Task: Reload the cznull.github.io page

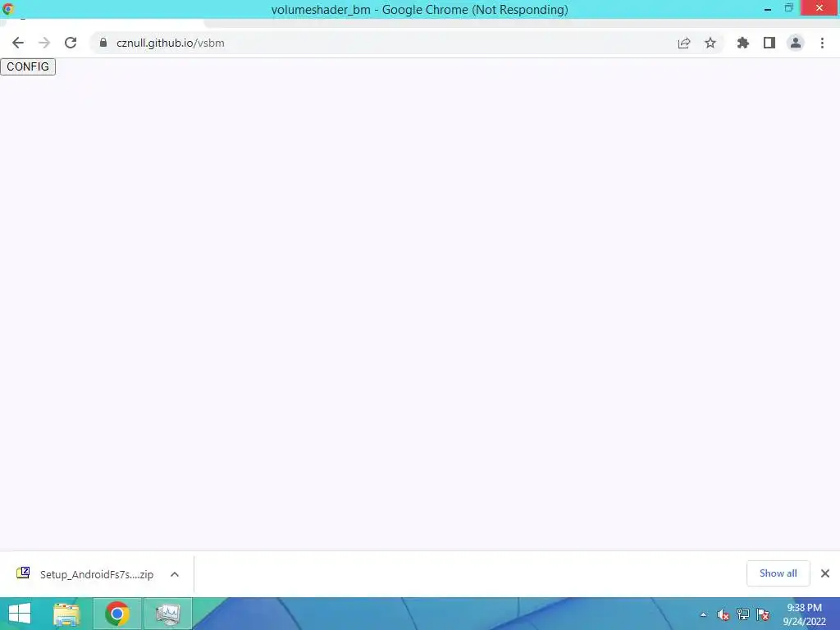Action: [71, 43]
